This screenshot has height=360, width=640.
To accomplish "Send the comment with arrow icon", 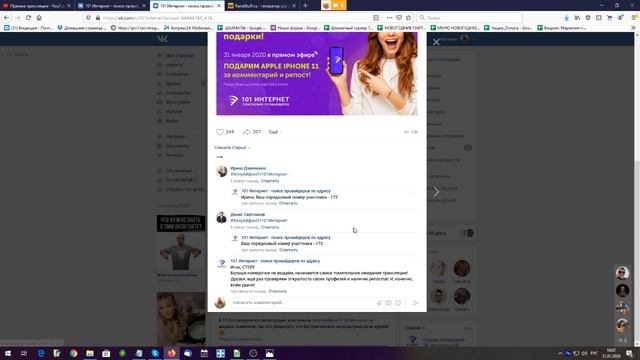I will (x=416, y=303).
